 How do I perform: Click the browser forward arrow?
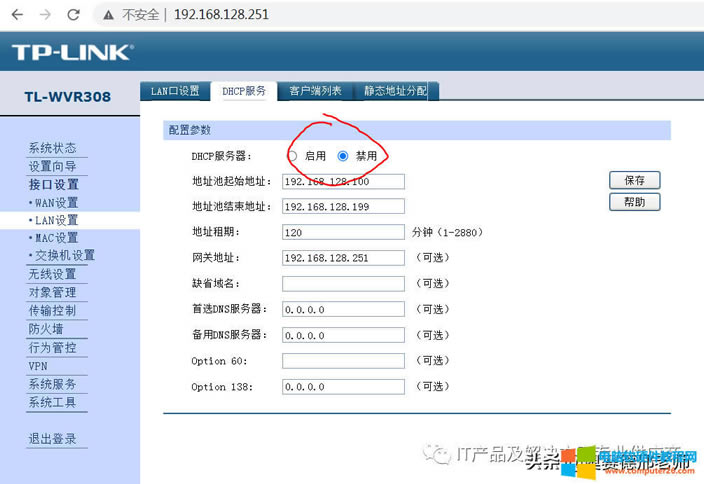[45, 15]
